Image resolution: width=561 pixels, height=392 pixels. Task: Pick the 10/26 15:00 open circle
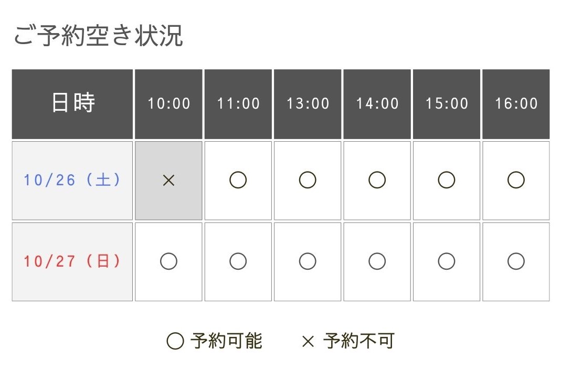point(446,181)
